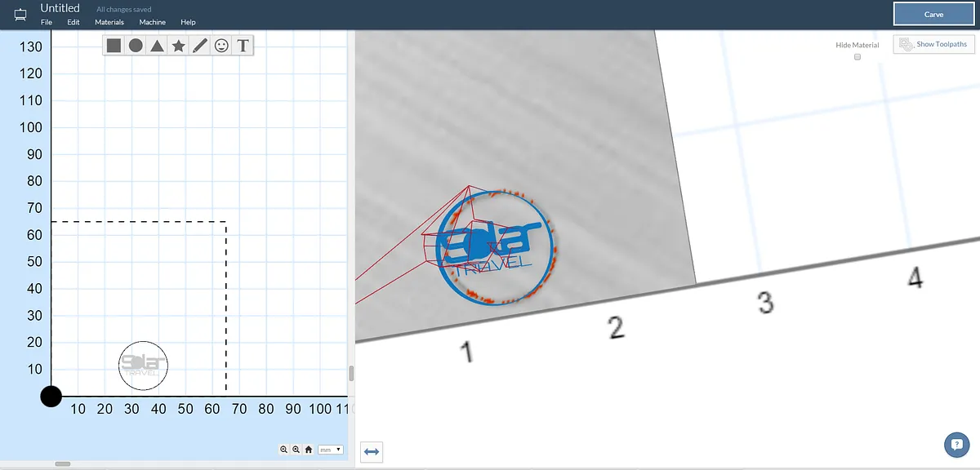This screenshot has height=470, width=980.
Task: Click the All changes saved status
Action: (124, 9)
